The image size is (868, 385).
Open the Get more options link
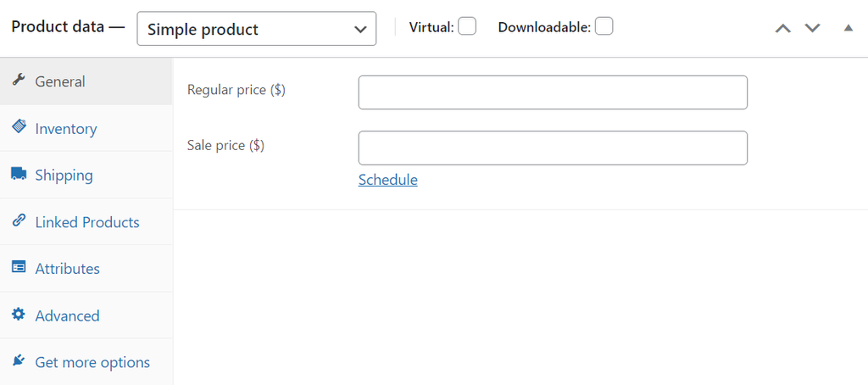coord(92,362)
